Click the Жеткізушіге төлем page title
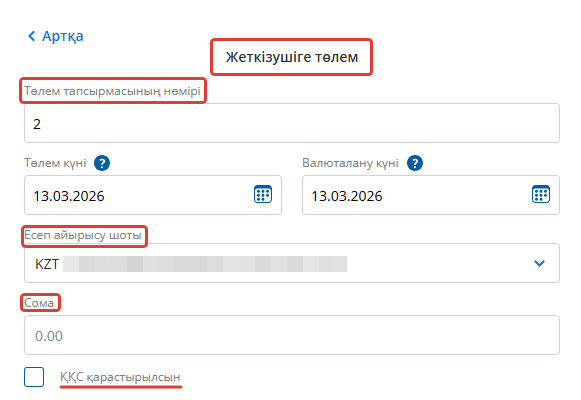The width and height of the screenshot is (581, 400). [x=292, y=57]
